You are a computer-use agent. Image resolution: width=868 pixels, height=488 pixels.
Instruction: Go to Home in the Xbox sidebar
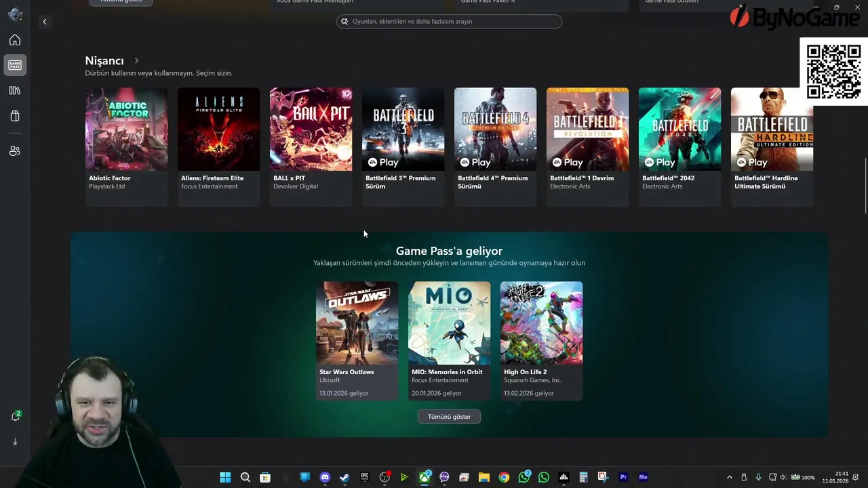15,40
